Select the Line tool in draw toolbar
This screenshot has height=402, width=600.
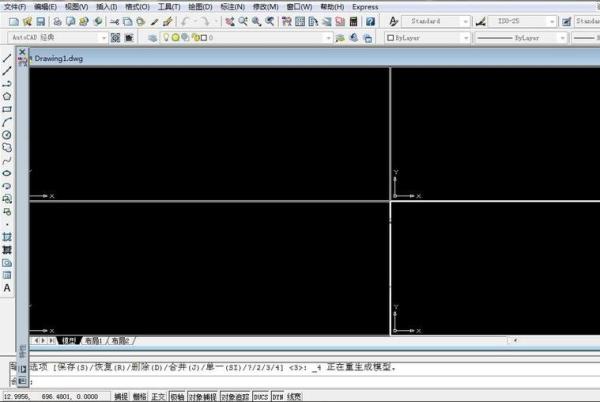7,58
